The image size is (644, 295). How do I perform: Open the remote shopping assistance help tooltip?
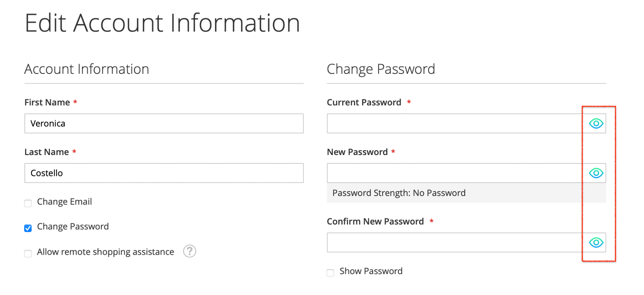click(190, 251)
